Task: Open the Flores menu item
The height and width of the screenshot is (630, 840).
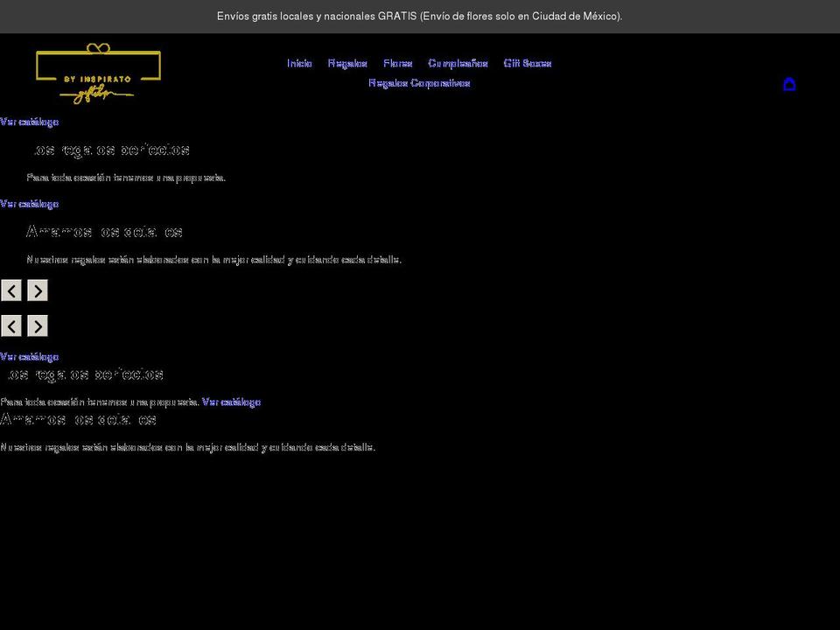Action: tap(398, 63)
